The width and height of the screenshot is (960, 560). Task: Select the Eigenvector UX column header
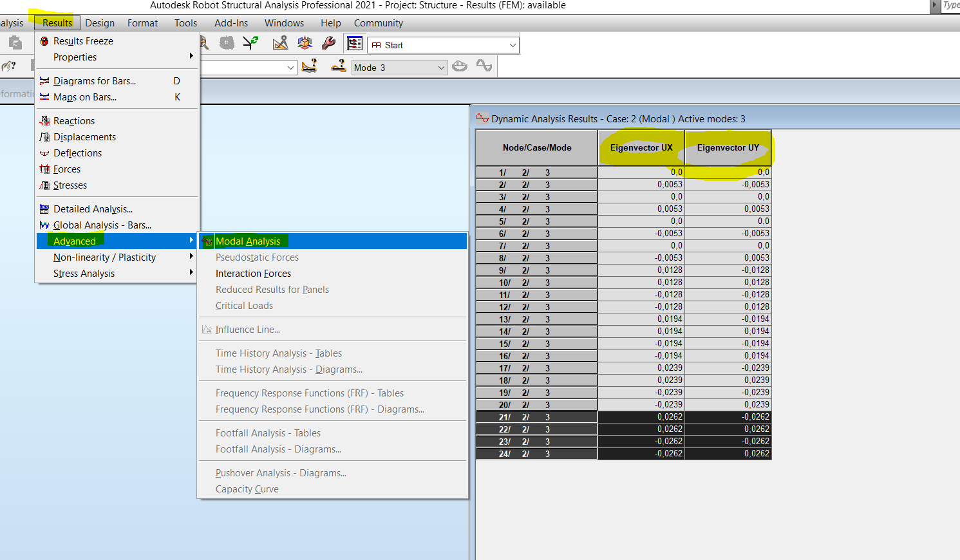coord(641,147)
